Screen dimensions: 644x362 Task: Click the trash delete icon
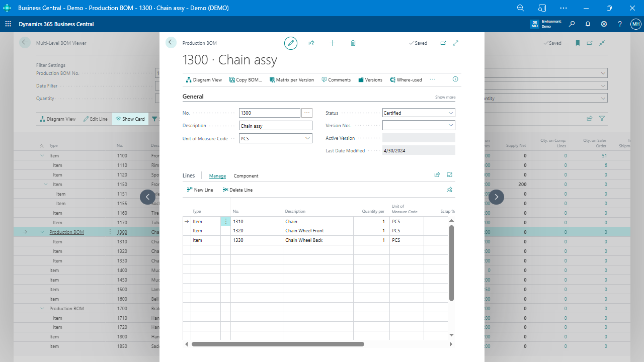[x=353, y=43]
